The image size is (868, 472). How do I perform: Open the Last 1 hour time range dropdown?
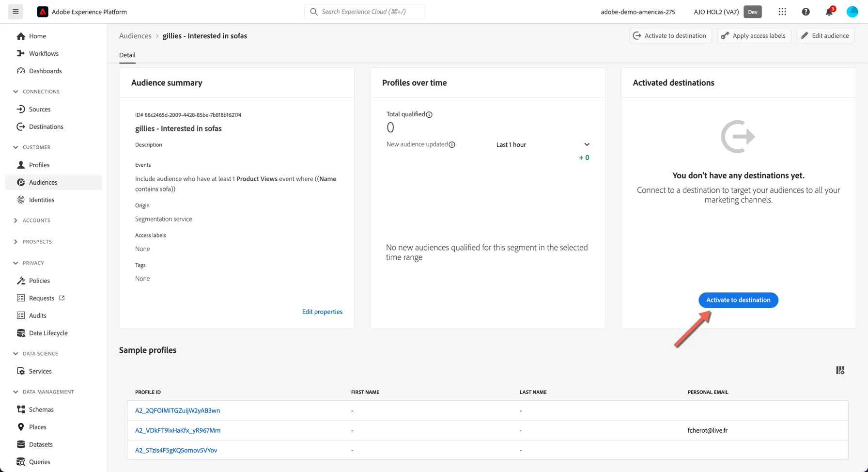(x=542, y=144)
